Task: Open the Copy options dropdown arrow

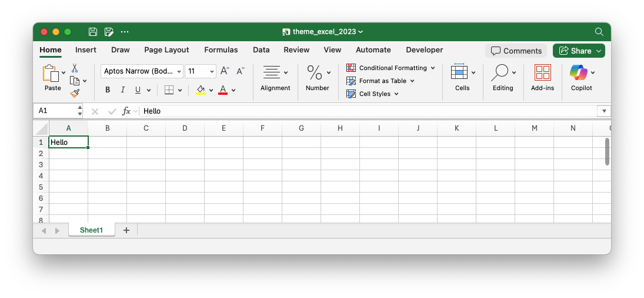Action: (85, 81)
